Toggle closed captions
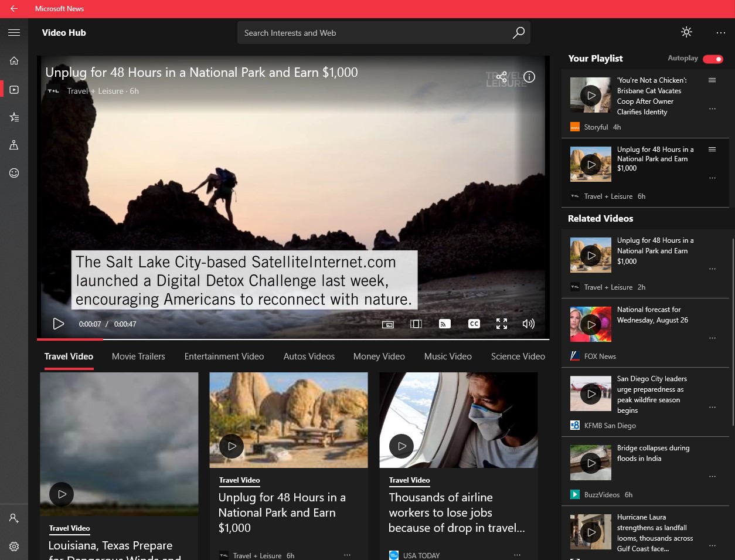This screenshot has width=735, height=560. tap(474, 324)
